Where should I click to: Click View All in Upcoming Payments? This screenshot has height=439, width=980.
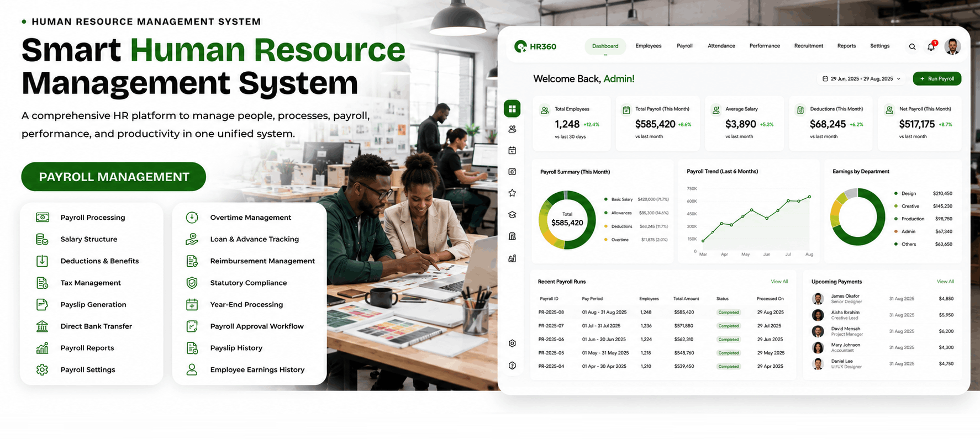pos(945,282)
